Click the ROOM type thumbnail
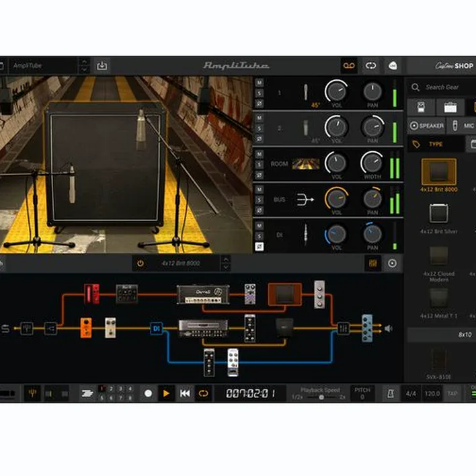The width and height of the screenshot is (476, 476). pos(306,164)
